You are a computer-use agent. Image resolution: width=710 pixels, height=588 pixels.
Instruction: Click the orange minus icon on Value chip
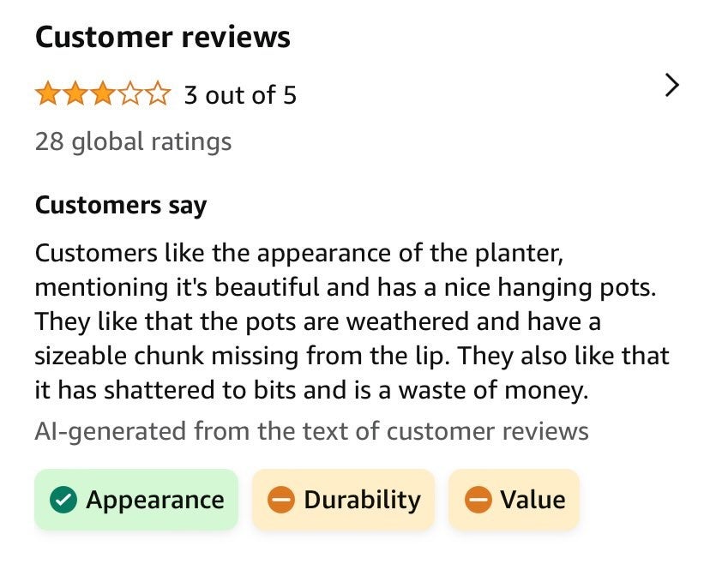point(480,499)
